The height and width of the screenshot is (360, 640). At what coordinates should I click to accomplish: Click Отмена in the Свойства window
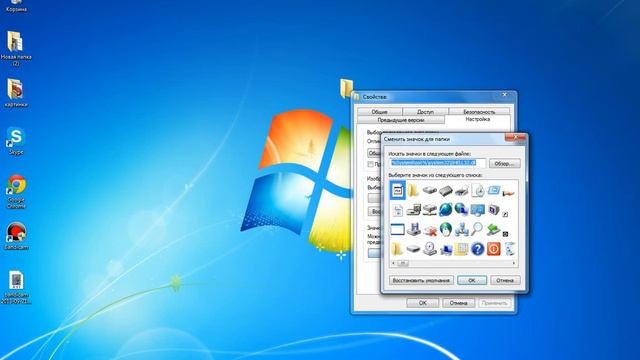pos(458,303)
